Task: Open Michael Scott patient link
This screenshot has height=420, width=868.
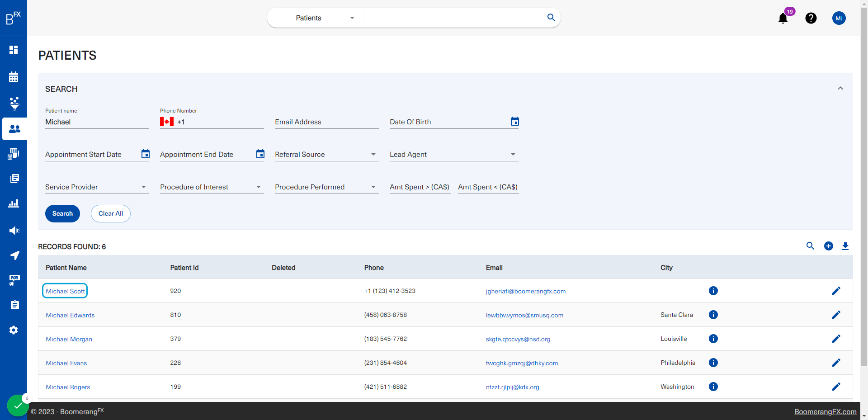Action: 65,291
